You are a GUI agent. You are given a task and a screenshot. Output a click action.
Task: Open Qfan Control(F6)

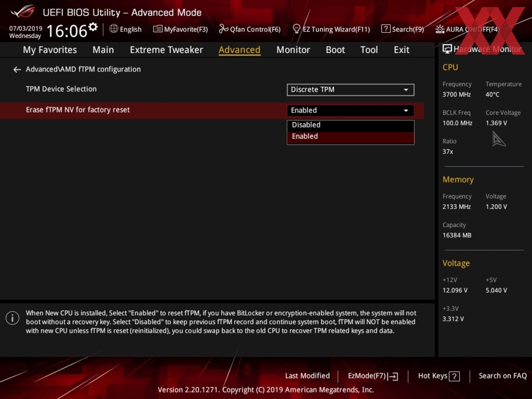click(250, 29)
